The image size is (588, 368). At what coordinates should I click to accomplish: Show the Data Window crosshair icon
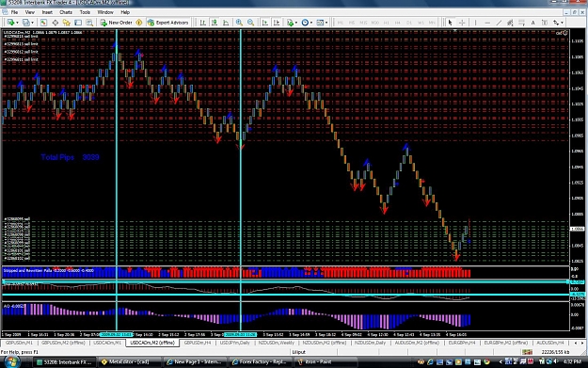[56, 23]
